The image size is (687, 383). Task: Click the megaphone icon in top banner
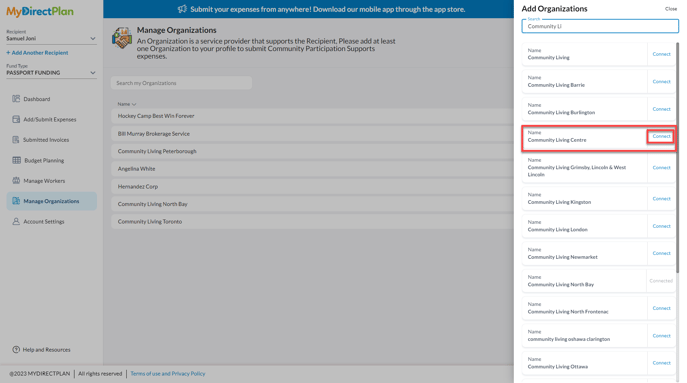click(182, 9)
